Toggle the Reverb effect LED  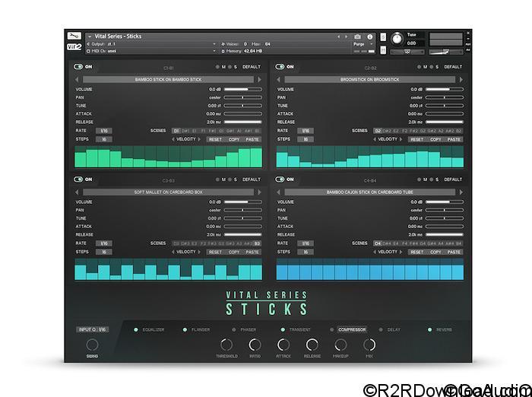point(430,330)
